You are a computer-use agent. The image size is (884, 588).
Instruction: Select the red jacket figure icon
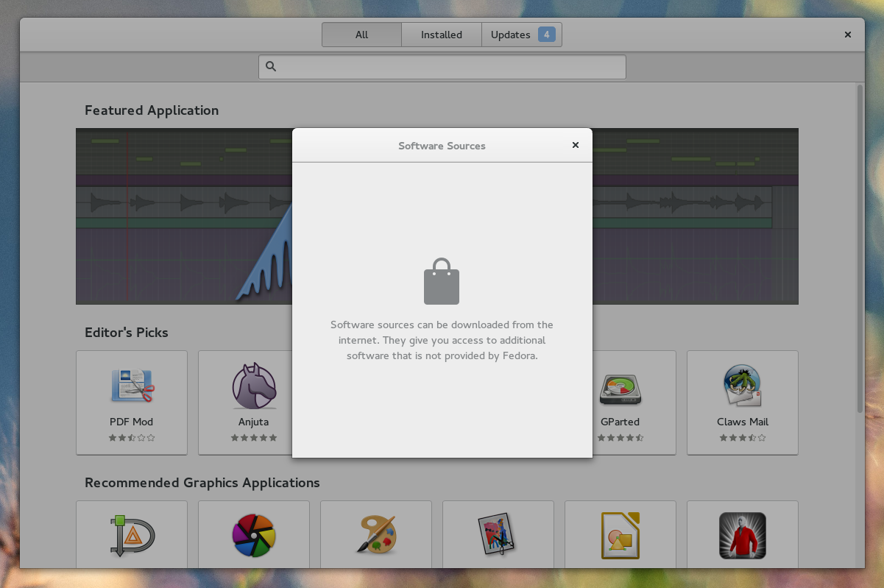742,536
